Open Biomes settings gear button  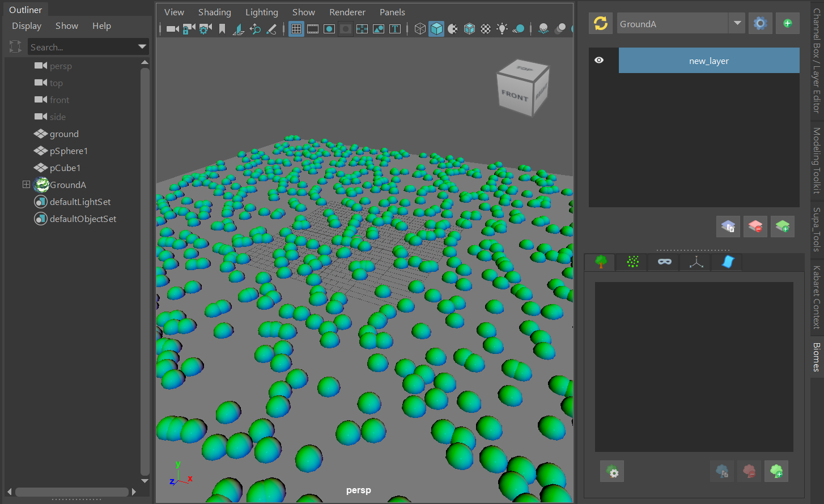pos(761,23)
